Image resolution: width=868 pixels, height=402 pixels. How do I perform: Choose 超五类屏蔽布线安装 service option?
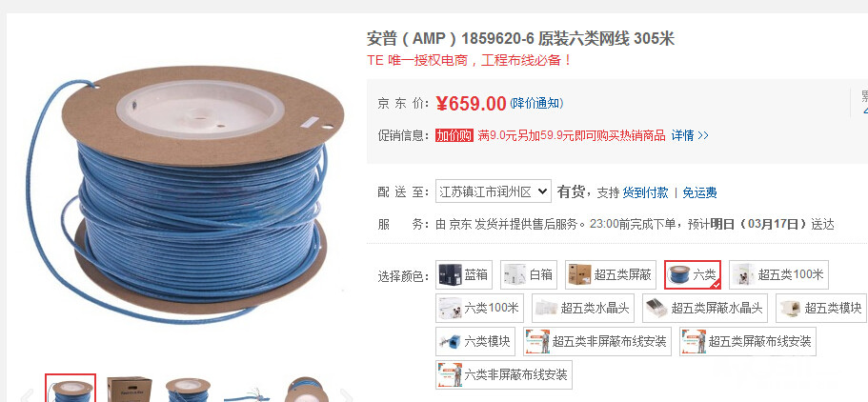tap(747, 341)
